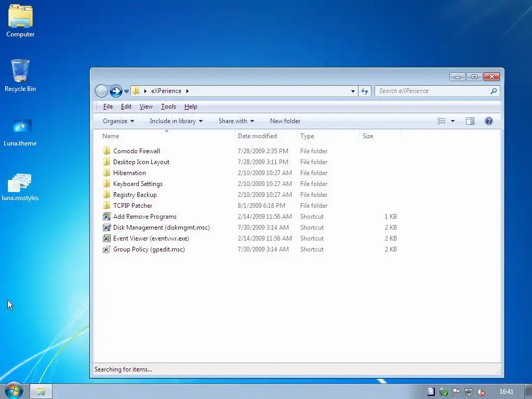This screenshot has width=532, height=399.
Task: Open the Computer desktop icon
Action: [20, 20]
